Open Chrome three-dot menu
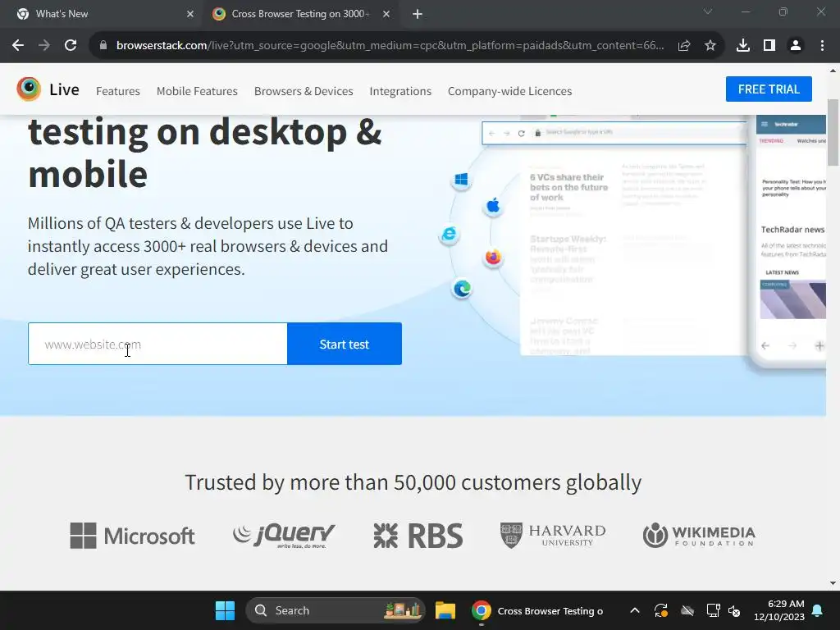This screenshot has width=840, height=630. click(822, 46)
